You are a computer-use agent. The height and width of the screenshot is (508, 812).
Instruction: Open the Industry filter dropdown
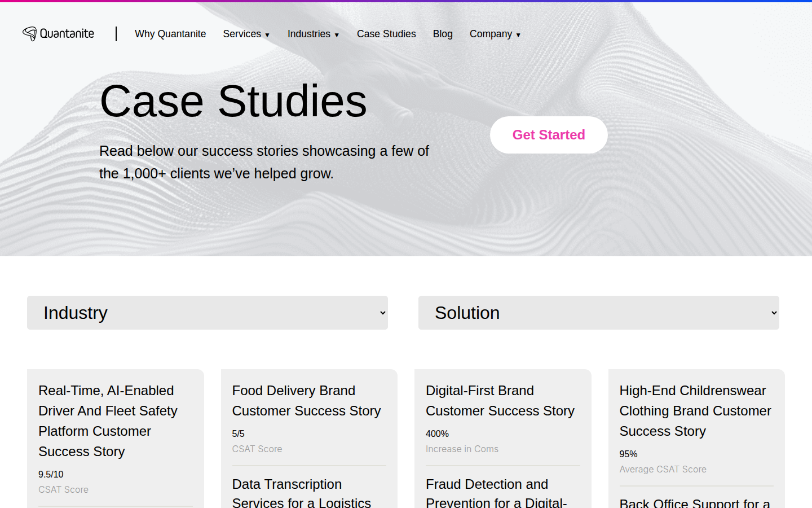pos(207,313)
